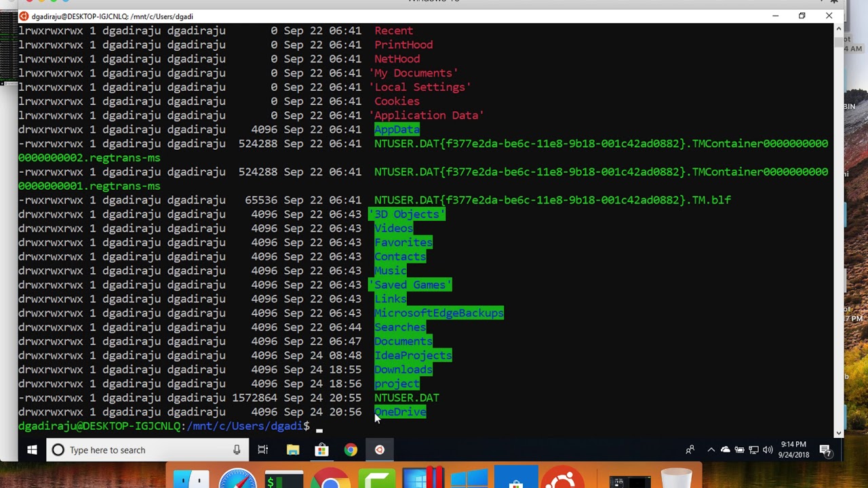Image resolution: width=868 pixels, height=488 pixels.
Task: Click the 'My Documents' symlink entry
Action: [413, 73]
